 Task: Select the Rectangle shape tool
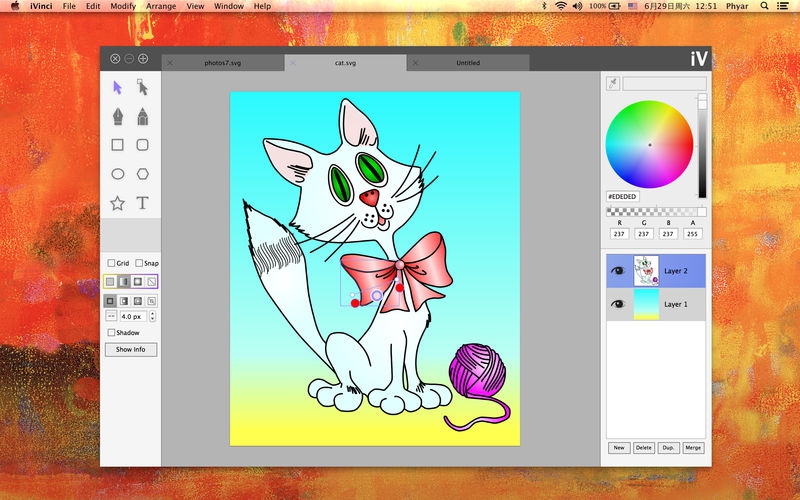(x=117, y=145)
